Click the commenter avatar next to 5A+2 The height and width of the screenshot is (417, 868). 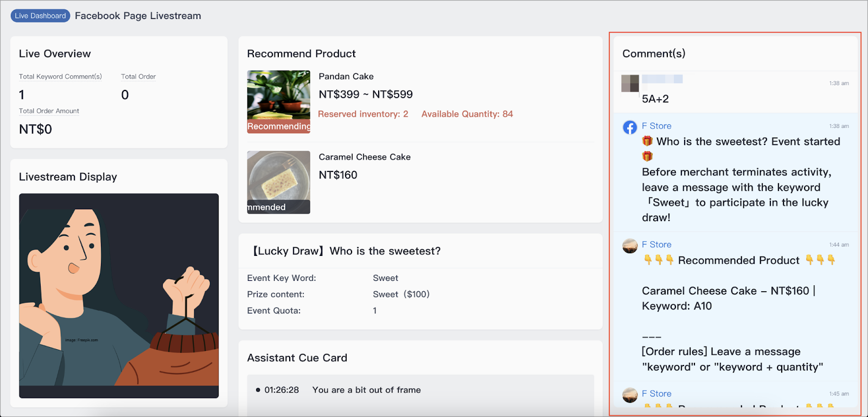pyautogui.click(x=630, y=84)
